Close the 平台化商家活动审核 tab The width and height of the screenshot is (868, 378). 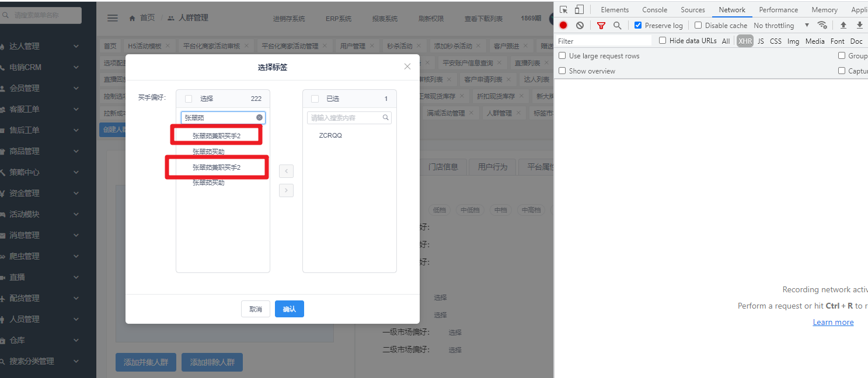tap(247, 46)
